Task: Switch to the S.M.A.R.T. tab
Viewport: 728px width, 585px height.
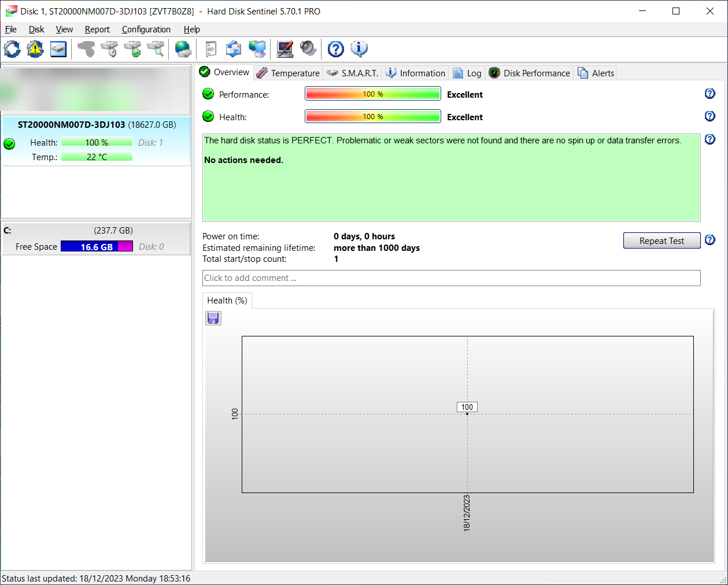Action: coord(353,73)
